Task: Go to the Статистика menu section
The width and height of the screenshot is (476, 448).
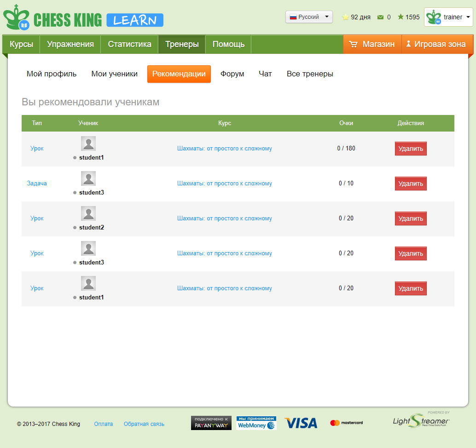Action: click(129, 44)
